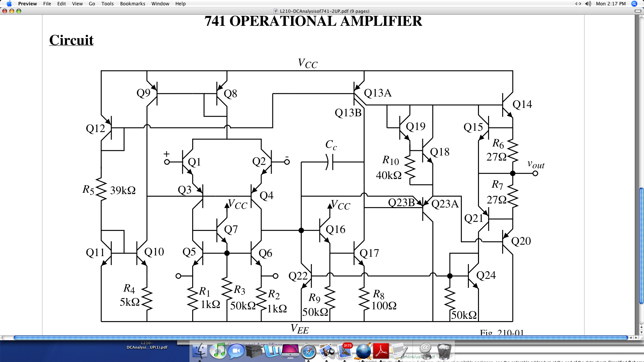Click the scroll right arrow

point(636,338)
